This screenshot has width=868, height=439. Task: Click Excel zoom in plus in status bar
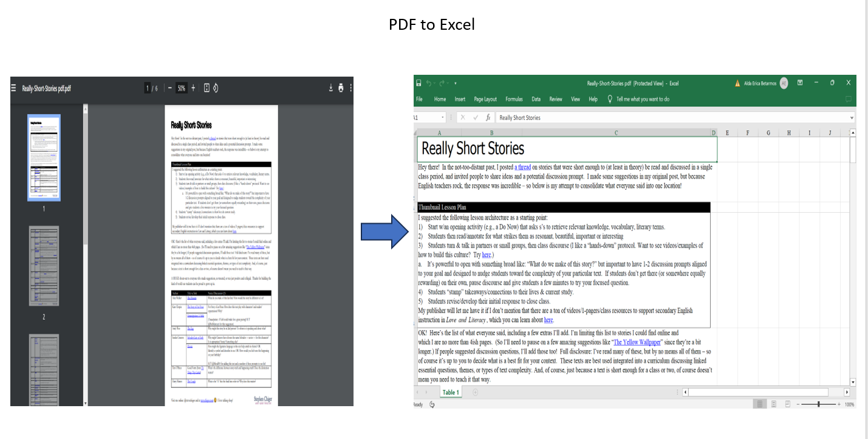pos(839,404)
